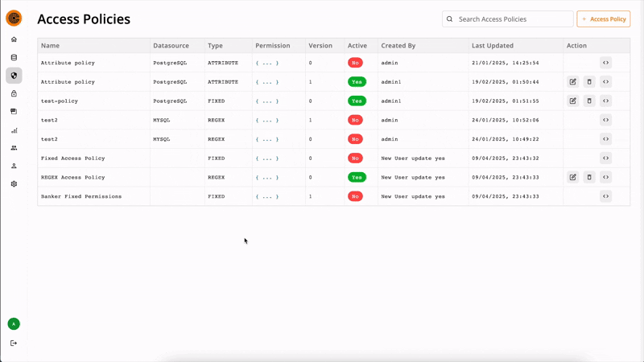The width and height of the screenshot is (644, 362).
Task: Click the Yes badge for REGEX Access Policy
Action: coord(357,177)
